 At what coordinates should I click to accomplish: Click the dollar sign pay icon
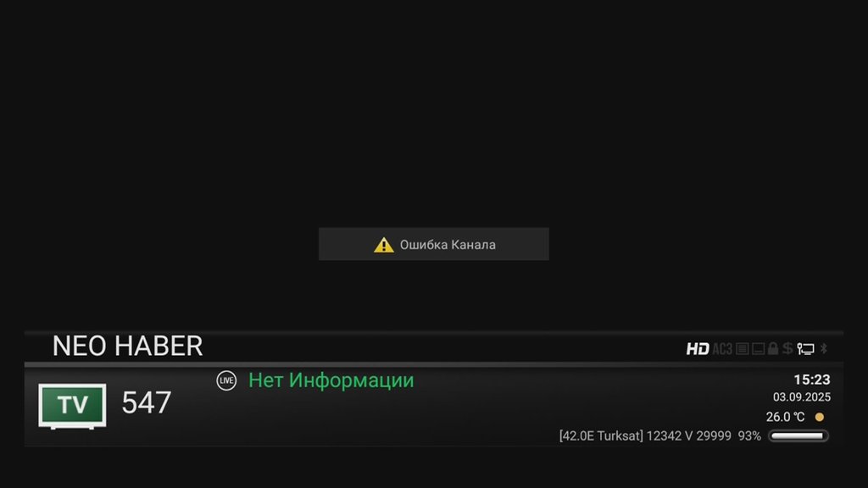(787, 348)
